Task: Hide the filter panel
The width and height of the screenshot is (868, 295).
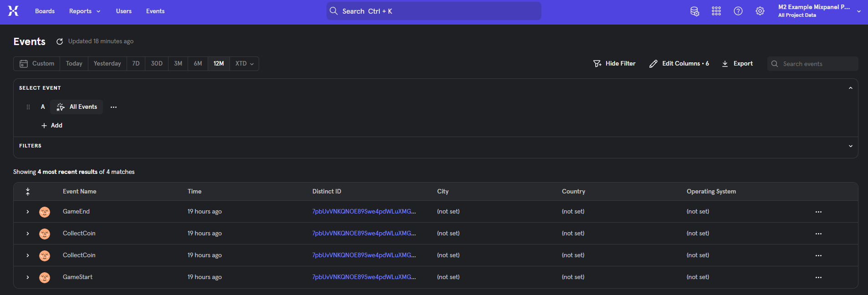Action: [x=614, y=64]
